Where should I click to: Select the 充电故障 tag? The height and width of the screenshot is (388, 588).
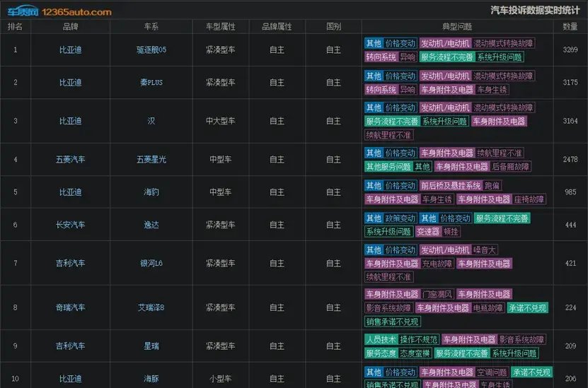click(x=437, y=264)
